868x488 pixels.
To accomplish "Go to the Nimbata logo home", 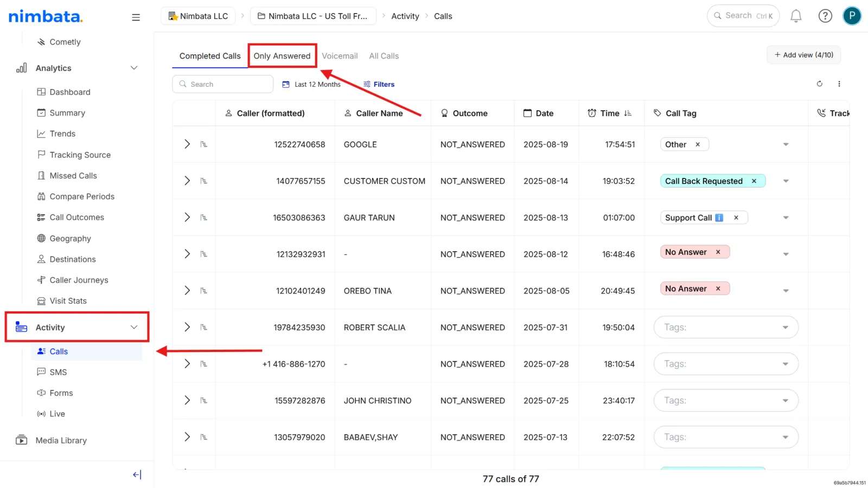I will (x=46, y=16).
